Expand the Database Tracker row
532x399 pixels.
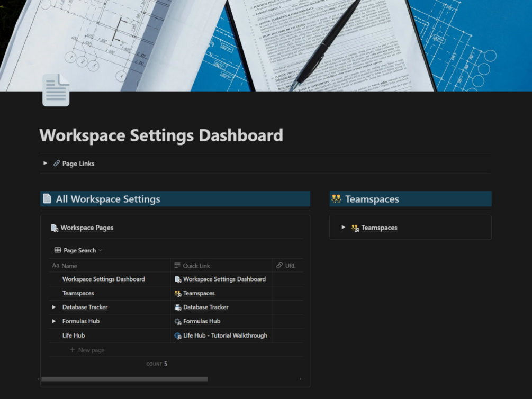tap(53, 307)
